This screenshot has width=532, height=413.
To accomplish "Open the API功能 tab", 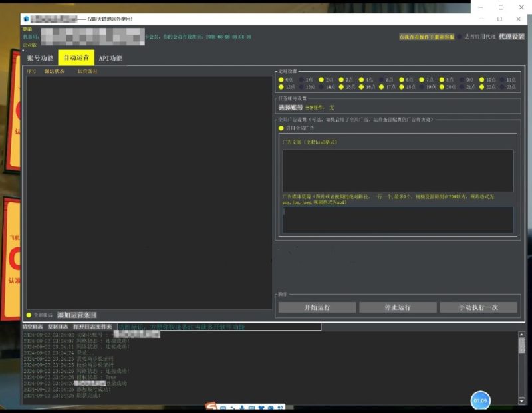I will point(110,59).
